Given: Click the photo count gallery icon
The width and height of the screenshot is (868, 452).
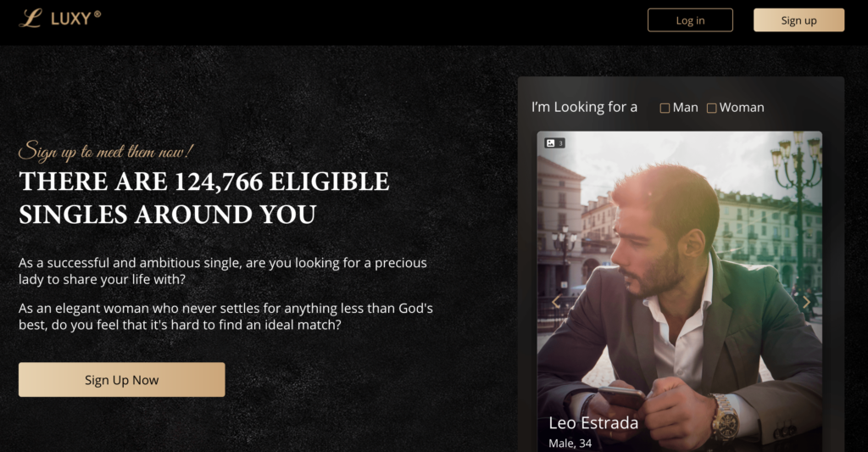Looking at the screenshot, I should pyautogui.click(x=554, y=143).
